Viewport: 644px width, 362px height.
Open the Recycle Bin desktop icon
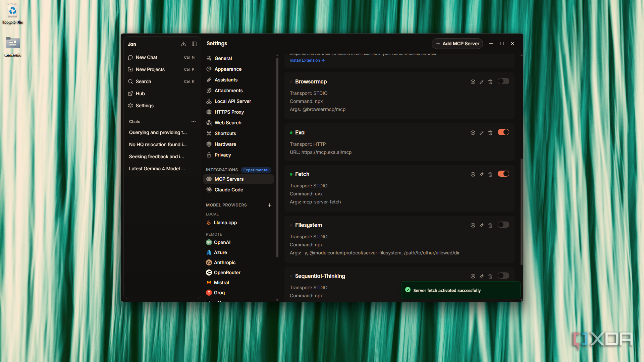12,14
